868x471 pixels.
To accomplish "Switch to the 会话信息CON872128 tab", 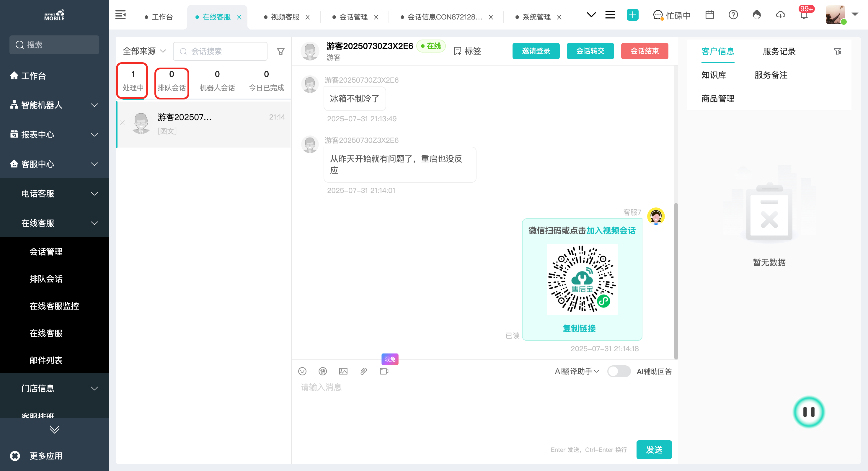I will pyautogui.click(x=441, y=17).
